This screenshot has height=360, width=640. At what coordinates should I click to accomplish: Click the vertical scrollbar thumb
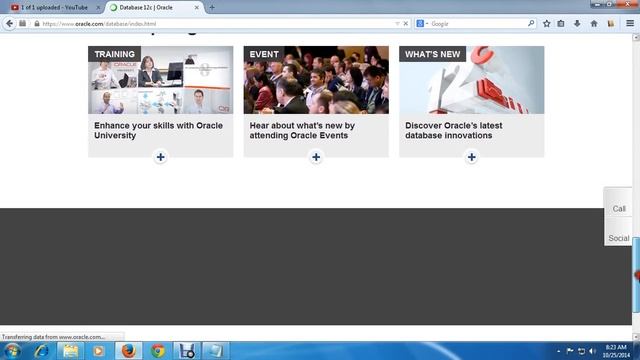636,276
